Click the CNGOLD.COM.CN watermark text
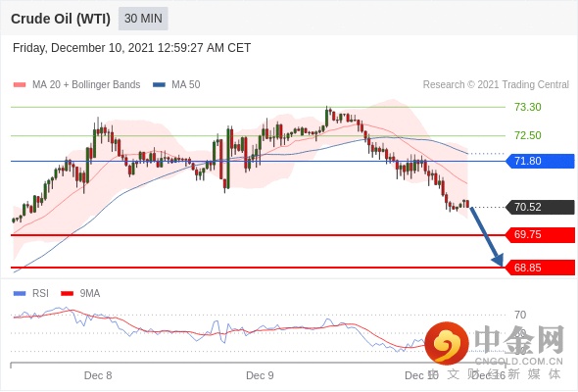 (x=519, y=361)
